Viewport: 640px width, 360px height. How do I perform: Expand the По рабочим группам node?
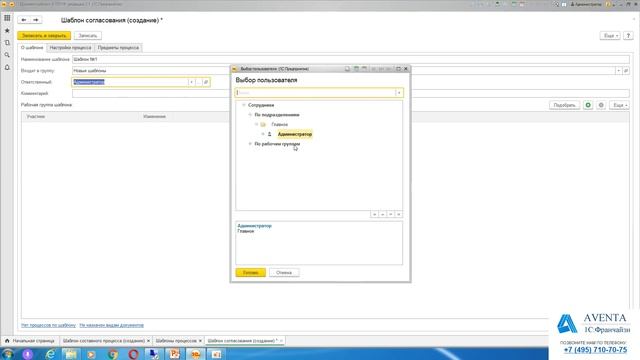[250, 144]
